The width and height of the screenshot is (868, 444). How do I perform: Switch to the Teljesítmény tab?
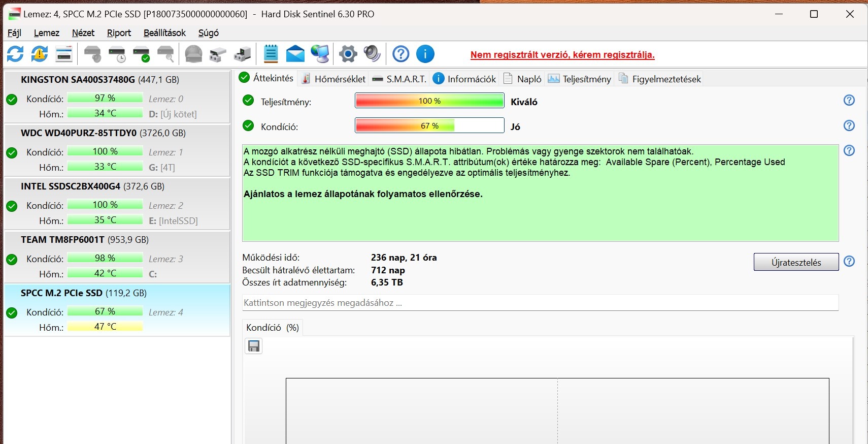(580, 79)
